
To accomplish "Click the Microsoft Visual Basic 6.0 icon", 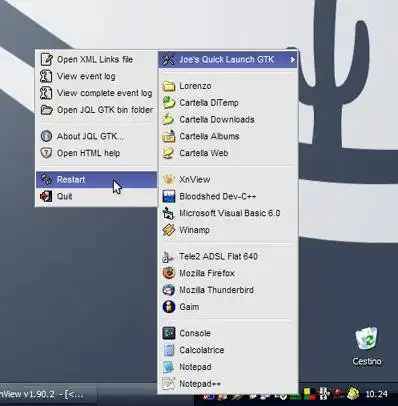I will (x=169, y=213).
